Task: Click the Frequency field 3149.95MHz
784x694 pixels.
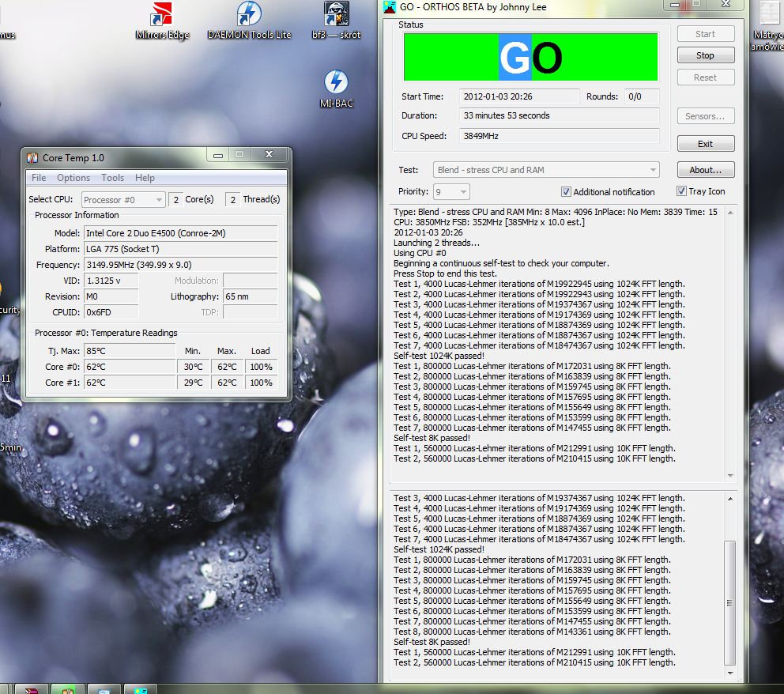Action: [x=180, y=265]
